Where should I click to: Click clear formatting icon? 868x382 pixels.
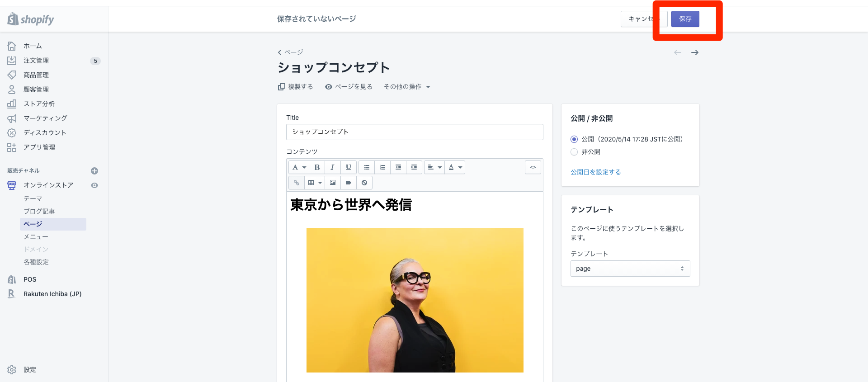[364, 183]
